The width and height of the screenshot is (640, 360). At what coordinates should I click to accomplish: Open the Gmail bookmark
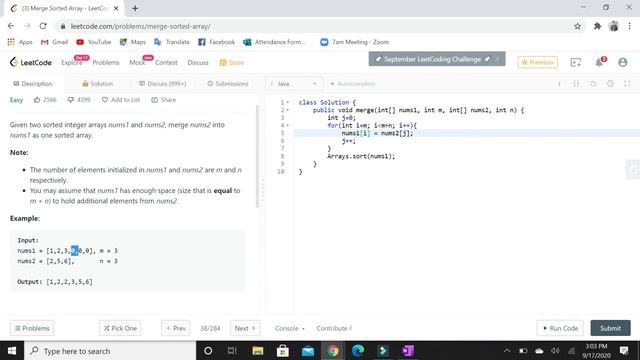pyautogui.click(x=54, y=42)
